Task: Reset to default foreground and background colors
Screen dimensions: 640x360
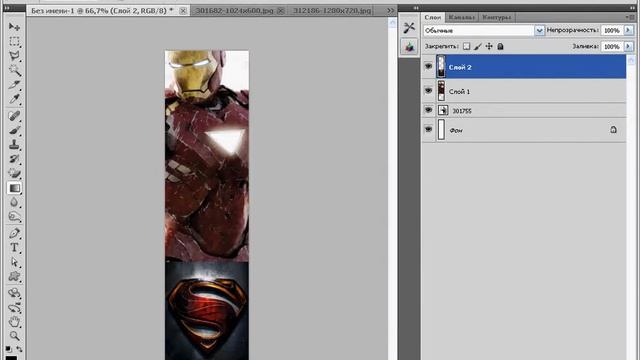Action: [8, 349]
